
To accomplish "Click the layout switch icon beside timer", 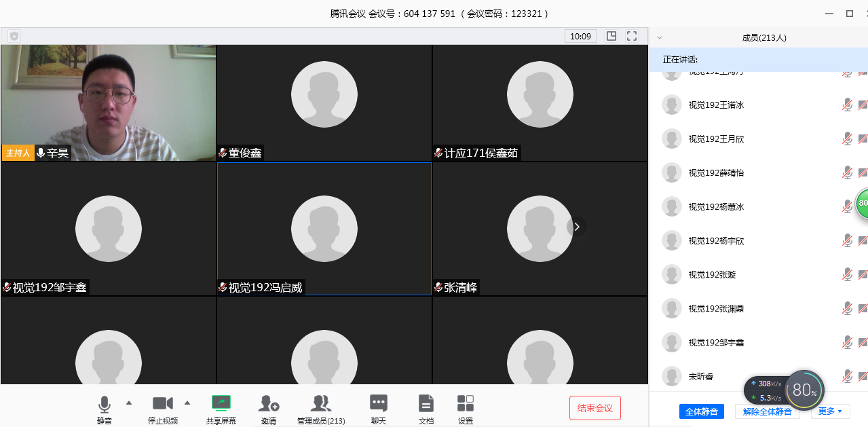I will coord(611,36).
